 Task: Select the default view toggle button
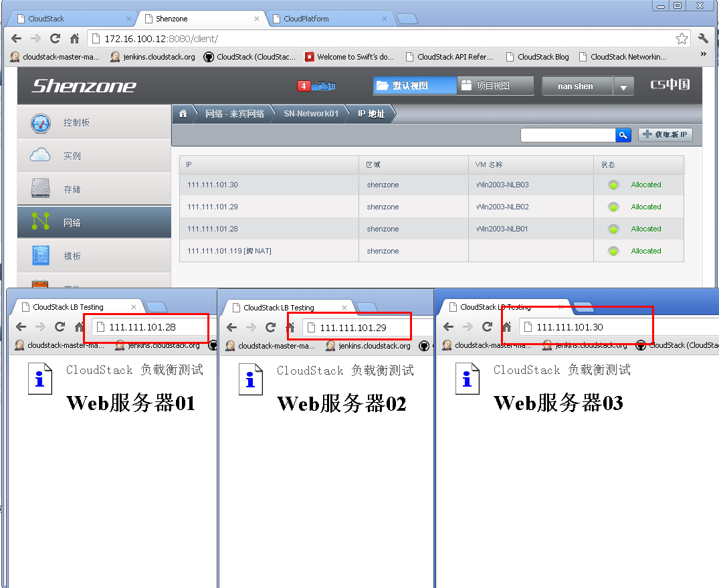(x=415, y=86)
